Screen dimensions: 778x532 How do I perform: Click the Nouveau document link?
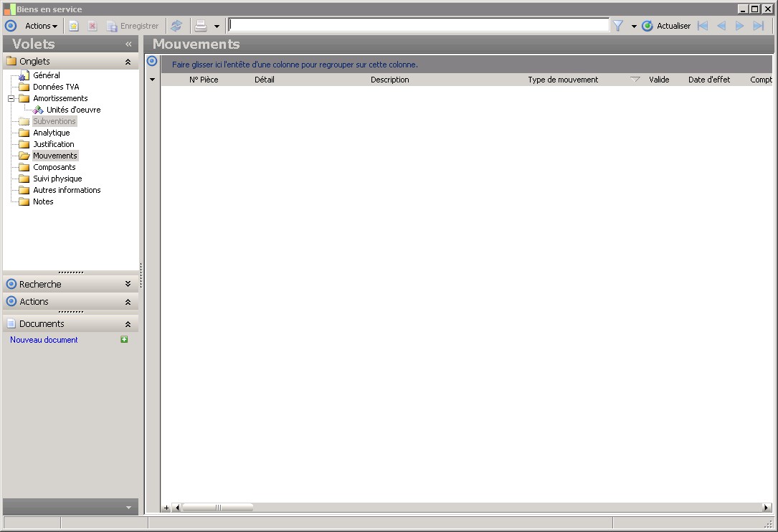coord(44,340)
